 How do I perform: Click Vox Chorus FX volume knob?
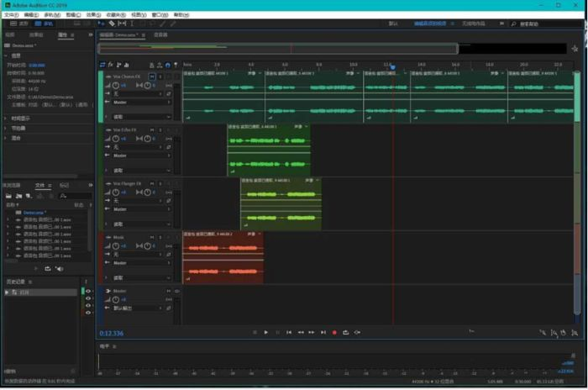click(116, 86)
